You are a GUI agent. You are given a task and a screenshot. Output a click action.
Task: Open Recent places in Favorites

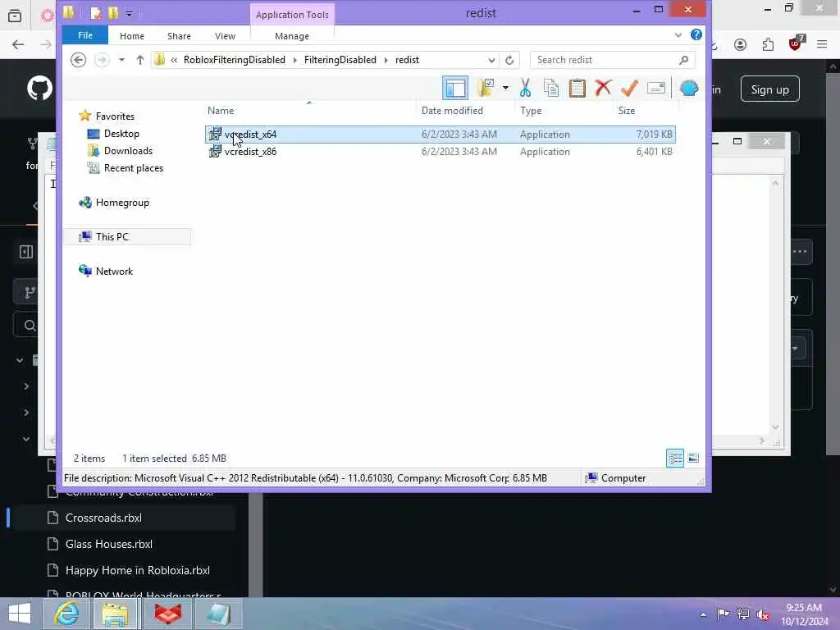coord(134,167)
